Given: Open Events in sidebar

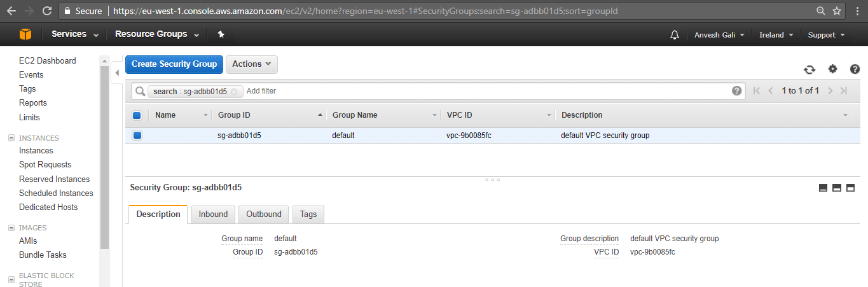Looking at the screenshot, I should pyautogui.click(x=31, y=75).
